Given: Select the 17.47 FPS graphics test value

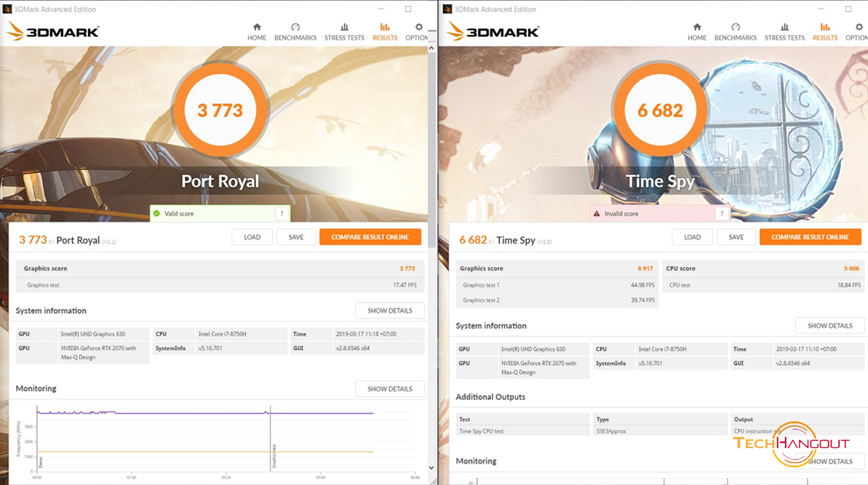Looking at the screenshot, I should coord(405,285).
